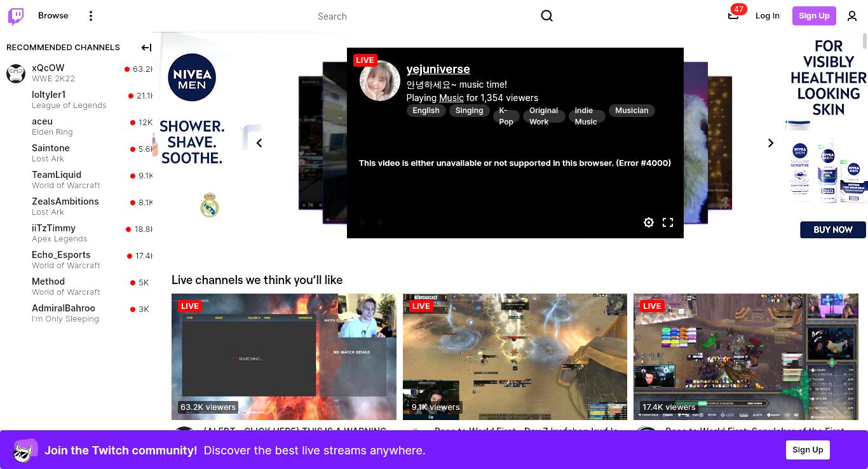This screenshot has height=469, width=868.
Task: Open the stream thumbnail with 17.4K viewers
Action: click(x=746, y=357)
